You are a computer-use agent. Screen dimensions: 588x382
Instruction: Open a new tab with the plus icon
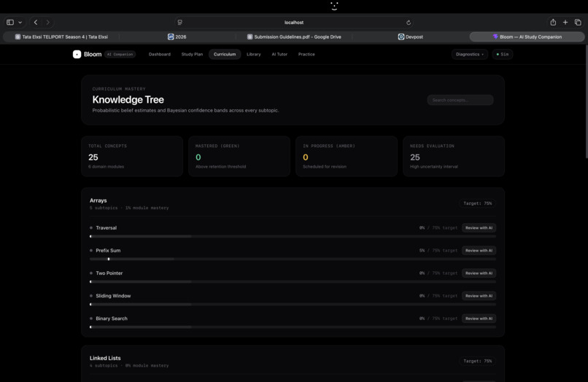(565, 23)
